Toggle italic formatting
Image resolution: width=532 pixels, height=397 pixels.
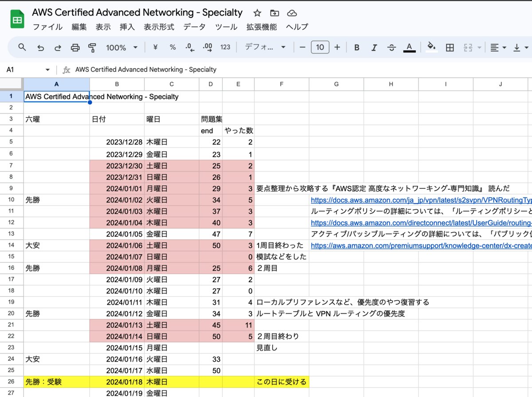point(374,47)
